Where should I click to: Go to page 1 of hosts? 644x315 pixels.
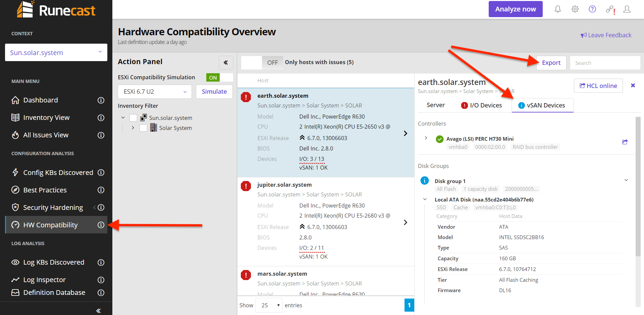tap(409, 305)
